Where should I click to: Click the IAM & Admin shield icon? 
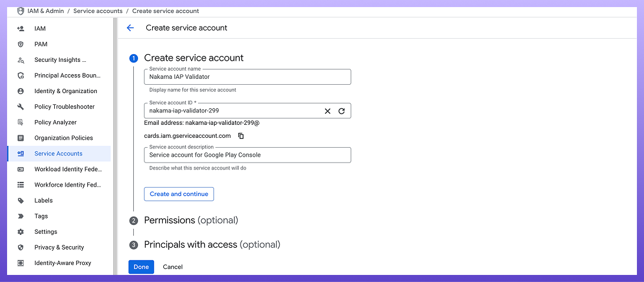coord(21,11)
